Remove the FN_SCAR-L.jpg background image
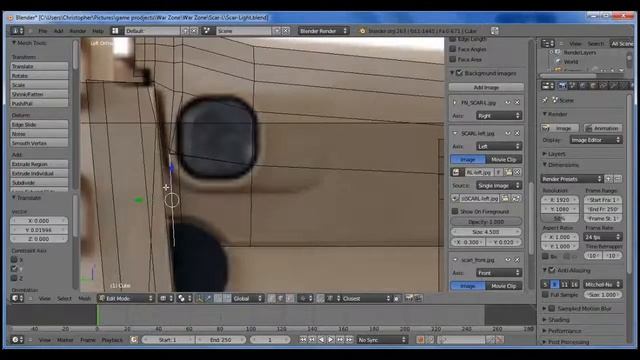This screenshot has width=640, height=360. tap(517, 102)
